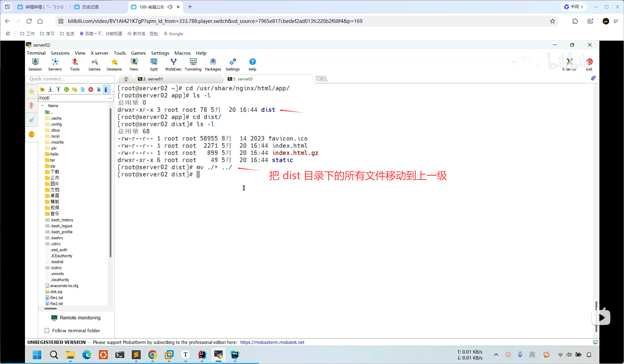Viewport: 624px width, 364px height.
Task: Open the Games toolbar icon
Action: [94, 65]
